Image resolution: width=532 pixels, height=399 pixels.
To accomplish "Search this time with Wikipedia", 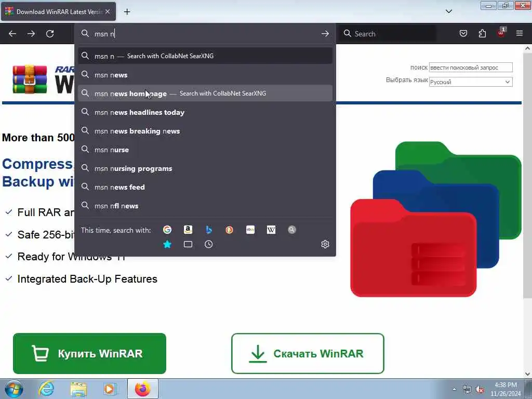I will (271, 230).
